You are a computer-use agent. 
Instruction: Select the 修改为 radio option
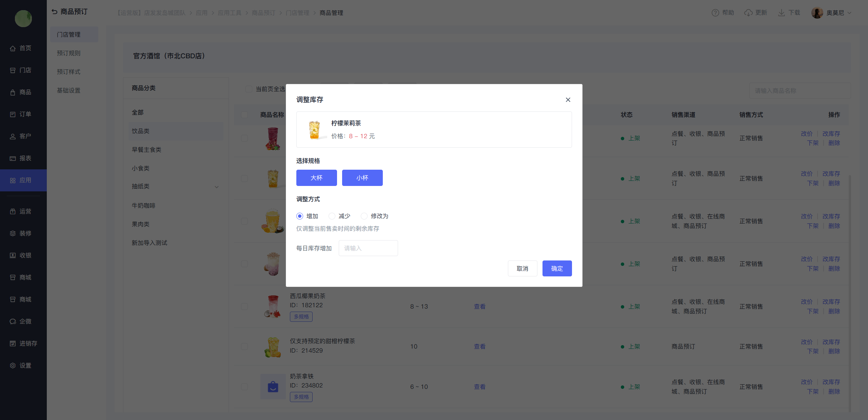364,216
